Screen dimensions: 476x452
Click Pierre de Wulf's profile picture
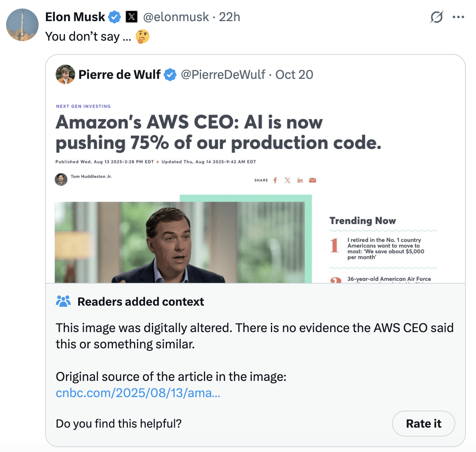[65, 74]
